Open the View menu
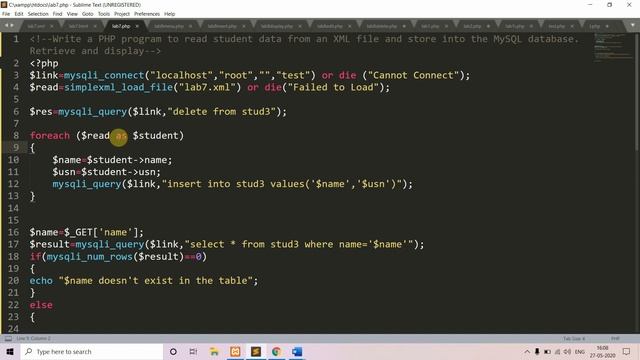640x360 pixels. click(72, 14)
